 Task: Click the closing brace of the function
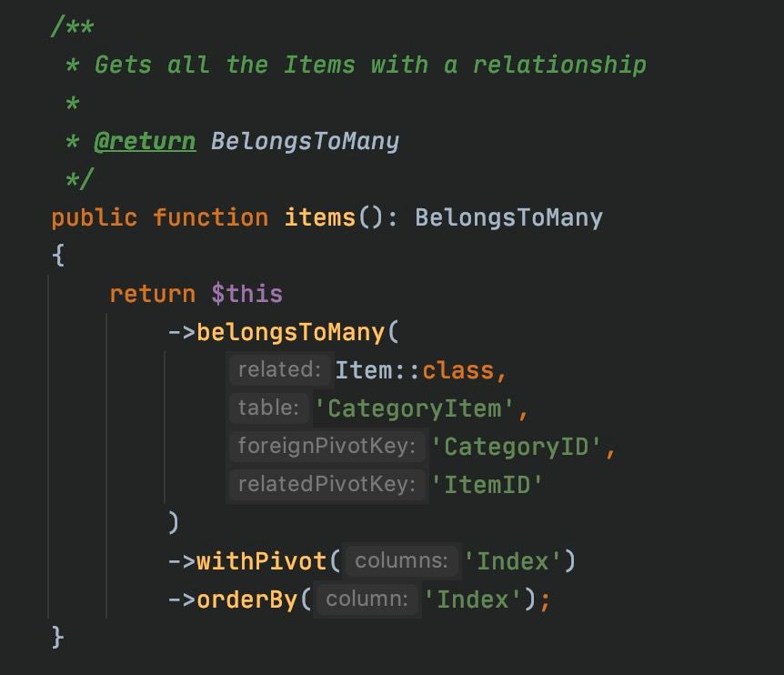[x=58, y=638]
